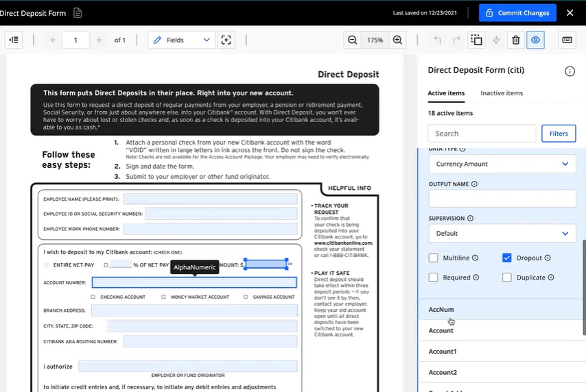Select the I authorize employer field
This screenshot has width=586, height=392.
coord(188,366)
